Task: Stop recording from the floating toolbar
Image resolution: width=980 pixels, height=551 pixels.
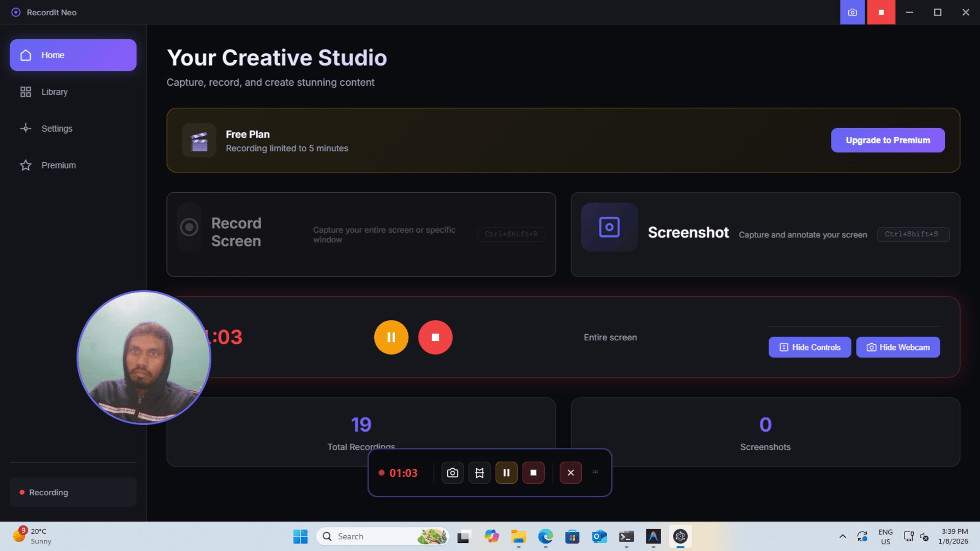Action: pos(533,473)
